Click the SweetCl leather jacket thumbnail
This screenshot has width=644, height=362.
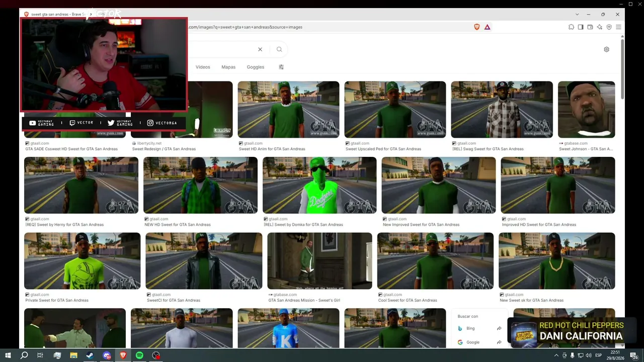[x=204, y=261]
